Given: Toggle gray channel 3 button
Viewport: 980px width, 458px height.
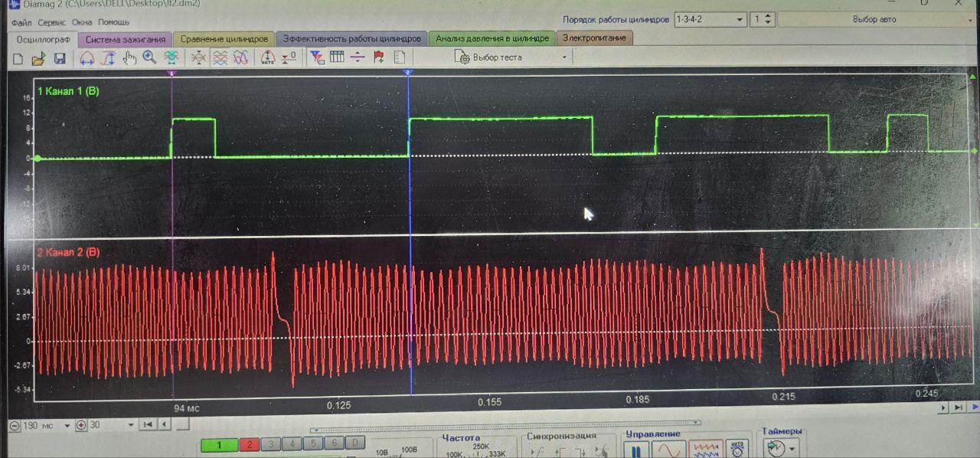Looking at the screenshot, I should click(x=271, y=444).
